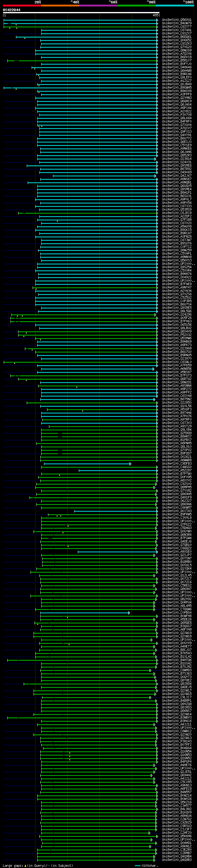Viewport: 197px width, 868px height.
Task: Select hit label UniRef100_B7FGT3
Action: [177, 376]
